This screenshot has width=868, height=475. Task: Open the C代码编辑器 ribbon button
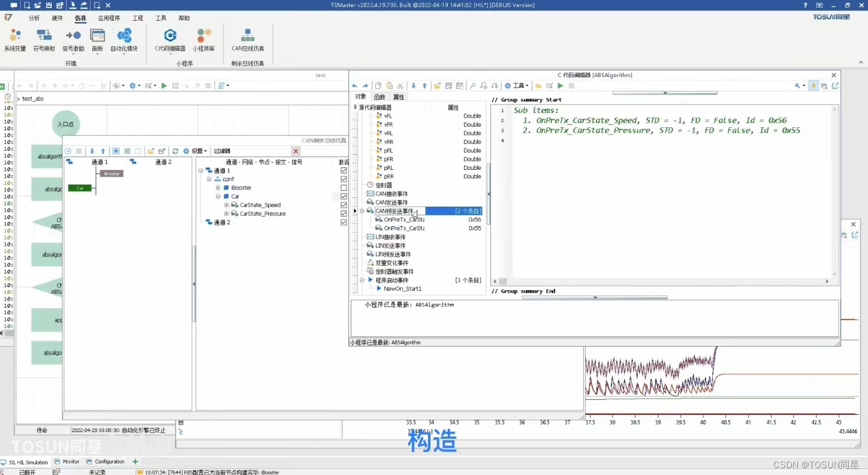pyautogui.click(x=170, y=40)
